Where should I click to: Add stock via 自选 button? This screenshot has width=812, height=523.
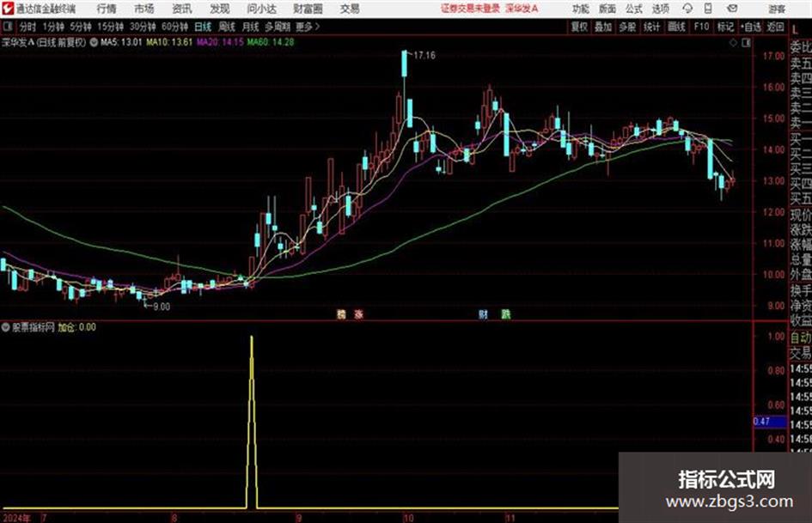751,27
